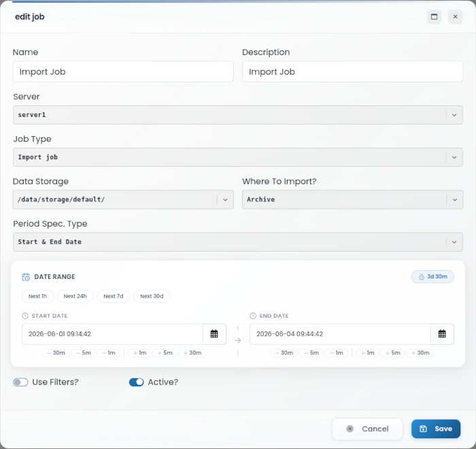
Task: Open start date calendar picker
Action: pyautogui.click(x=214, y=334)
